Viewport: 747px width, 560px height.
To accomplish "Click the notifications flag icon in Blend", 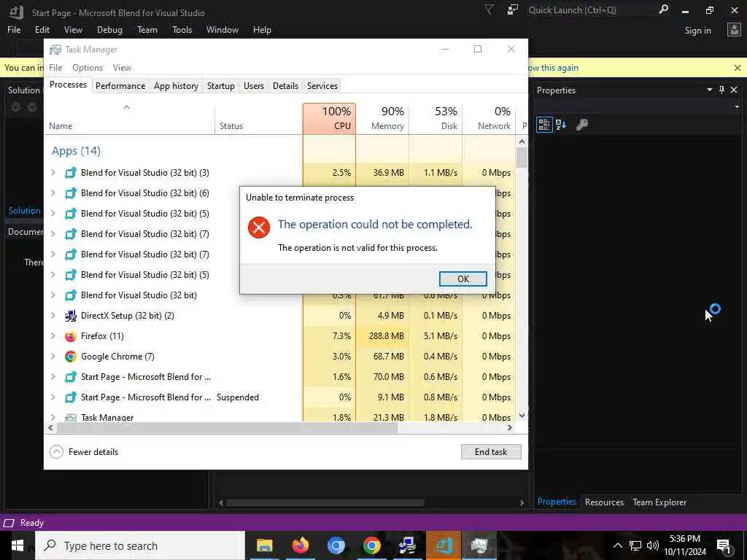I will click(489, 10).
